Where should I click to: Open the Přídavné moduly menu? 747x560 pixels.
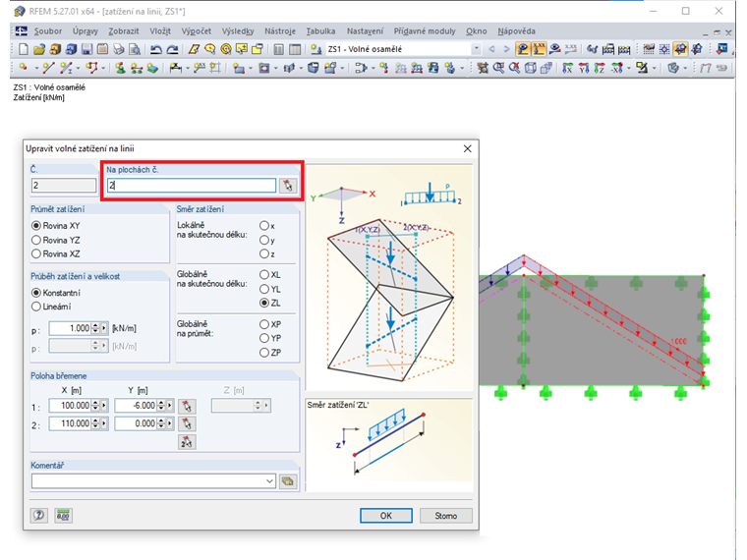click(425, 31)
